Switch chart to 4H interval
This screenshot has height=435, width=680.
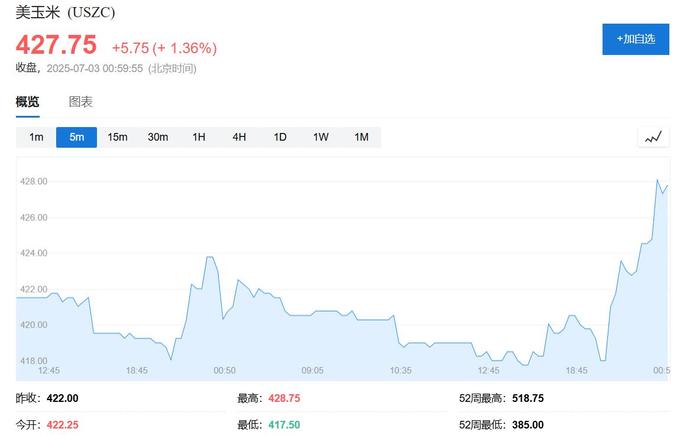(239, 137)
